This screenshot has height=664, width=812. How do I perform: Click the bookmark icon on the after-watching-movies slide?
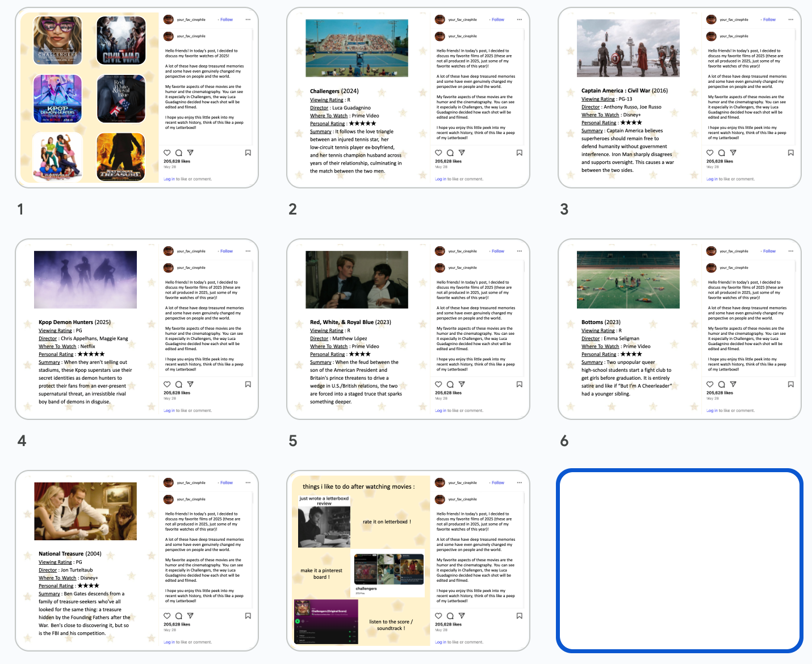point(519,616)
